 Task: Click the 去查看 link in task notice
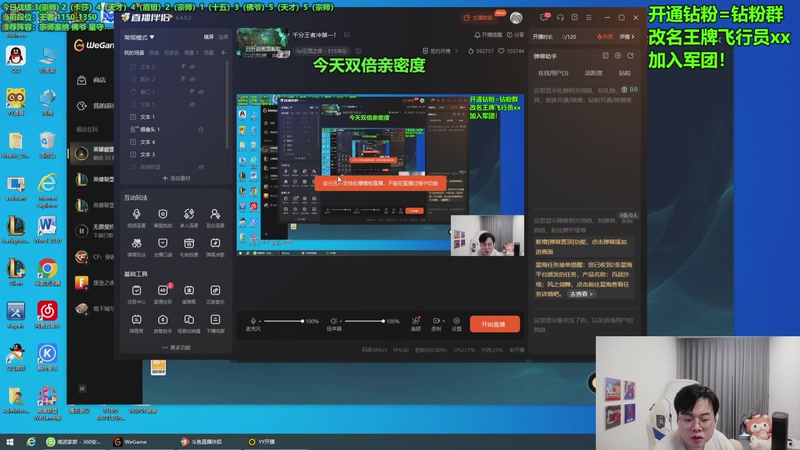pos(581,294)
